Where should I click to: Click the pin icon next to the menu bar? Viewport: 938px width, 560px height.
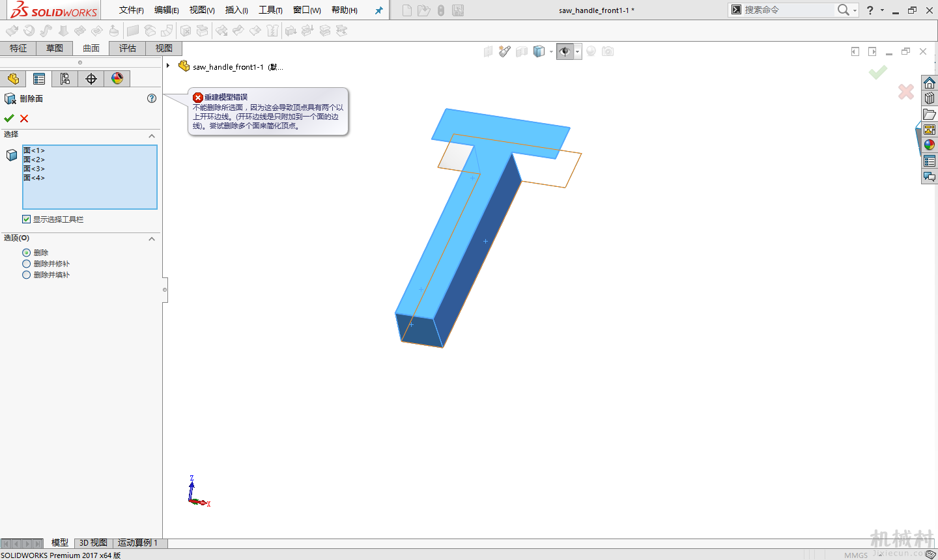pos(378,10)
